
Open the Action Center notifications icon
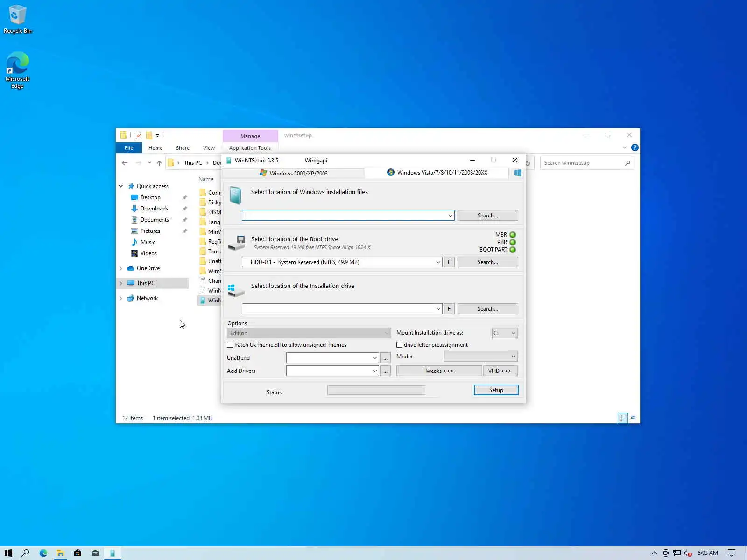pos(732,553)
